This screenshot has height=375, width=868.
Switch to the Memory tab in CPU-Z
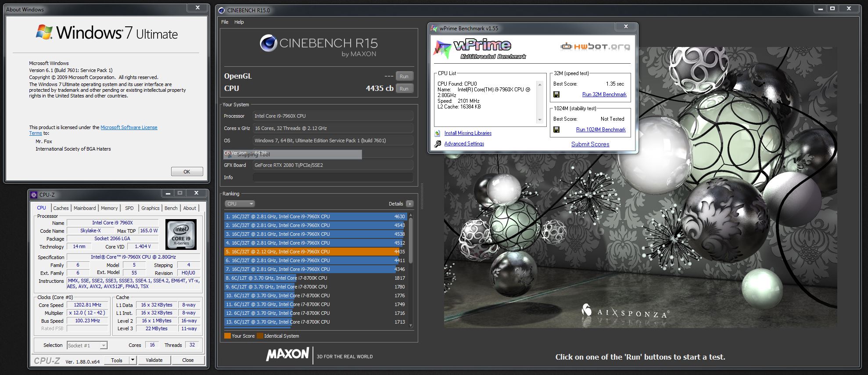pos(109,208)
